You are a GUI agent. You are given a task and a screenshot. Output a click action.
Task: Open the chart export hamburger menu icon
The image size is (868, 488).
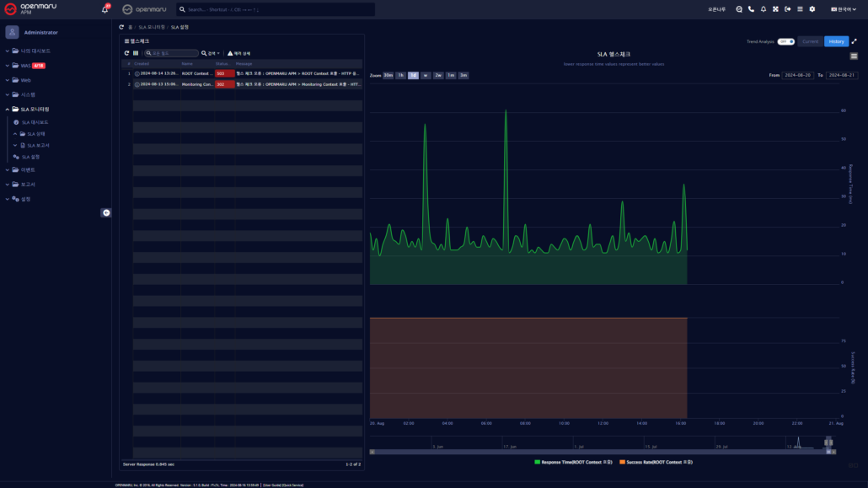click(855, 55)
